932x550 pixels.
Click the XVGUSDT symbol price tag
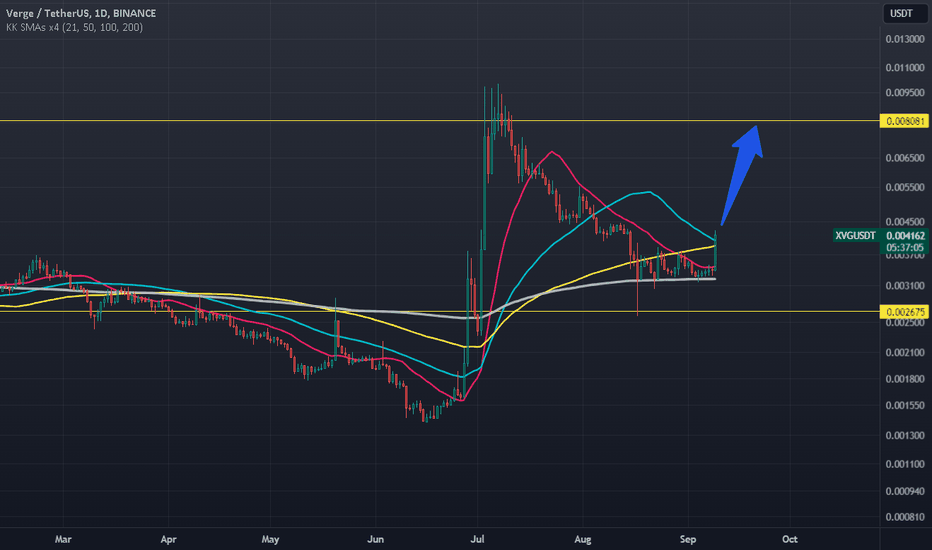pos(855,236)
